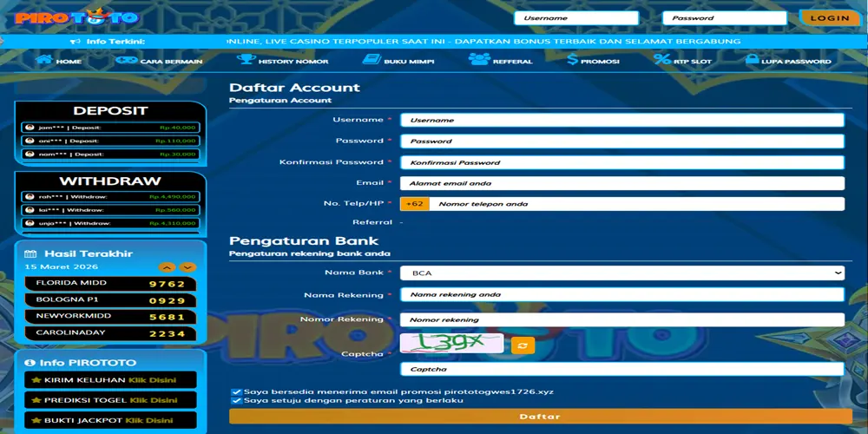The height and width of the screenshot is (434, 868).
Task: Click the Buku Mimpi book icon
Action: pos(372,59)
